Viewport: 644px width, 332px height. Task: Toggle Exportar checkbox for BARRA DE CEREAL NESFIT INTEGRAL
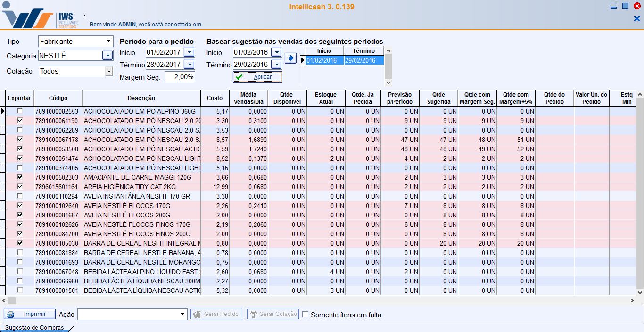20,243
